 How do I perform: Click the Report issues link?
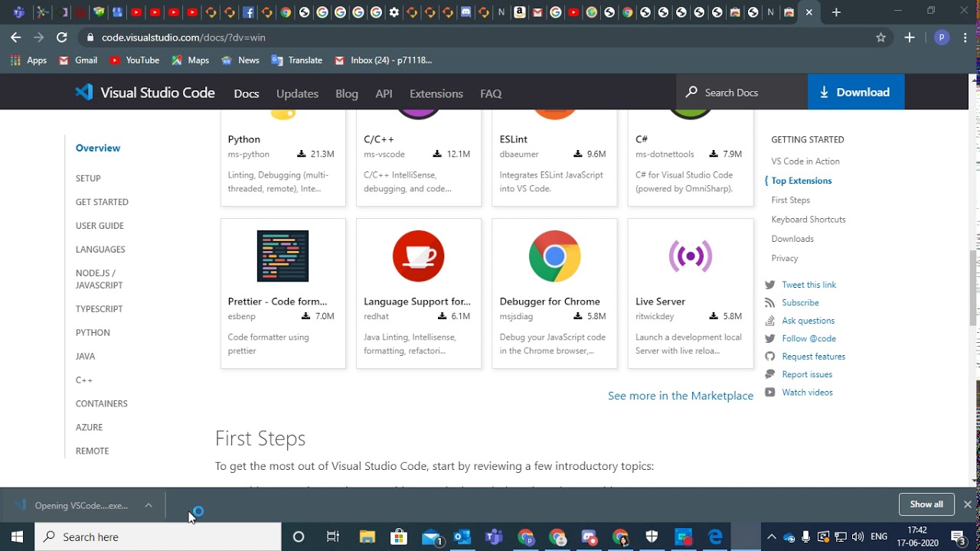807,374
